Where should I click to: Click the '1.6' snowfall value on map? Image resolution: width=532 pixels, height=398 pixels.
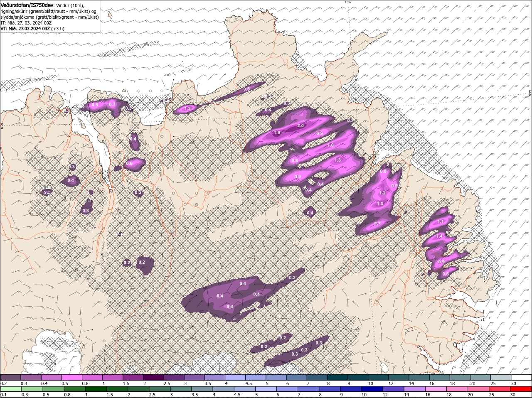tap(331, 145)
